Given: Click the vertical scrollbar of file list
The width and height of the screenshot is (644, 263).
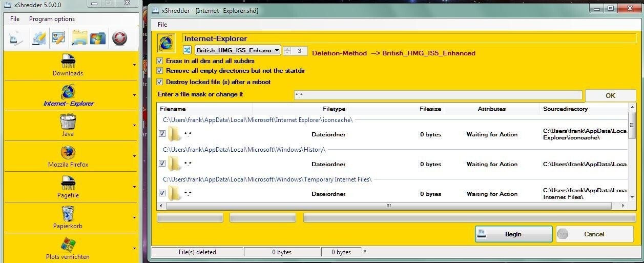Looking at the screenshot, I should click(x=632, y=153).
